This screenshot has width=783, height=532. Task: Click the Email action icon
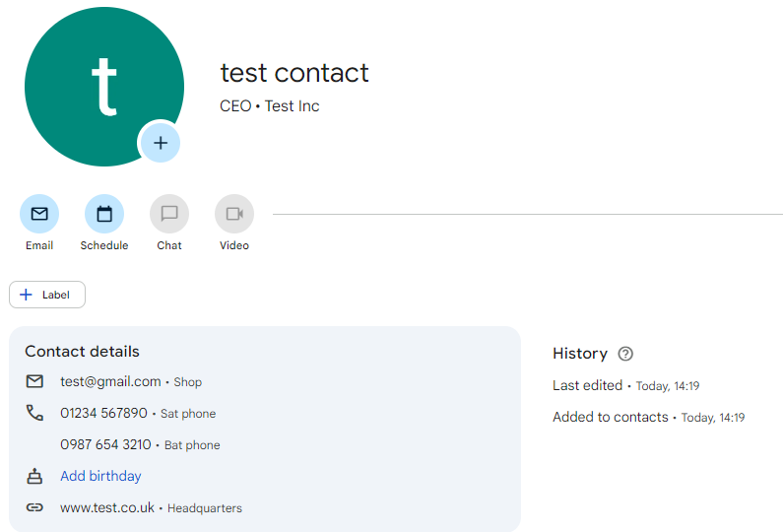39,214
